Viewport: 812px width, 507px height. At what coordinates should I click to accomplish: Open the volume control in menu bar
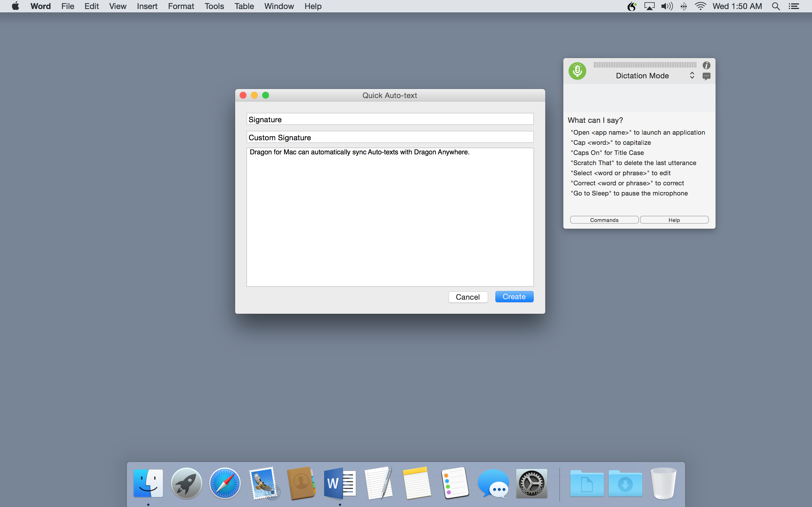tap(667, 6)
